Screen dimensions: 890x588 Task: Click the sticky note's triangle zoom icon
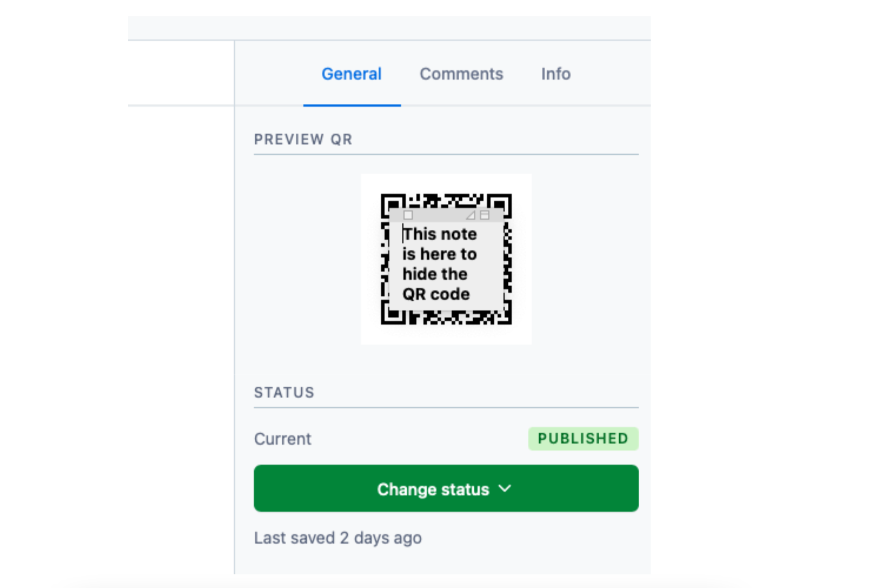[471, 215]
